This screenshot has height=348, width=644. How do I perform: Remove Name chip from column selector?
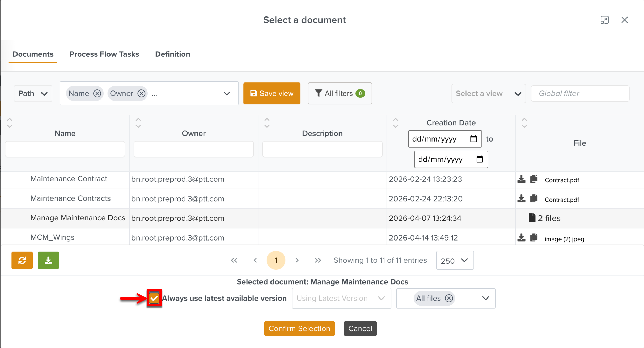point(97,93)
